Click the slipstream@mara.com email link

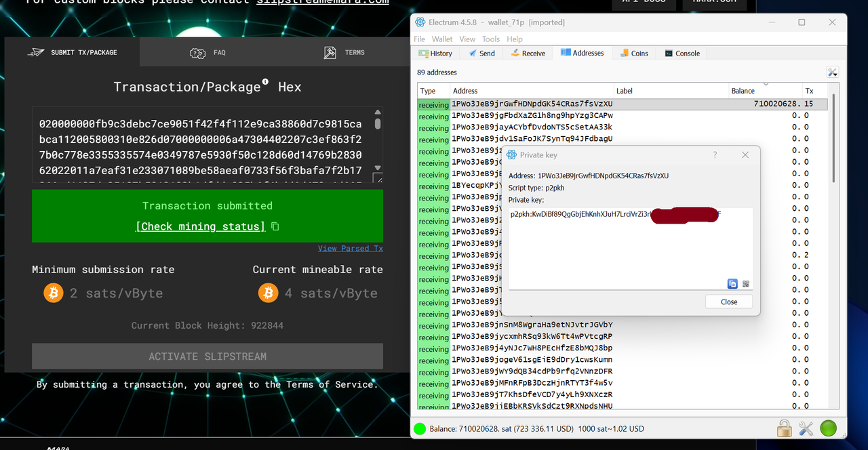pyautogui.click(x=323, y=3)
